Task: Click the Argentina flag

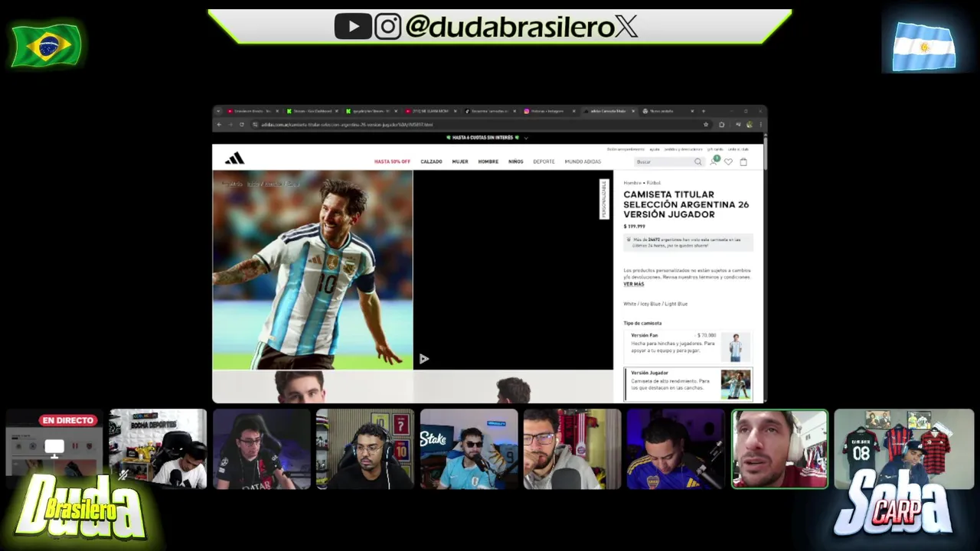Action: pyautogui.click(x=924, y=47)
